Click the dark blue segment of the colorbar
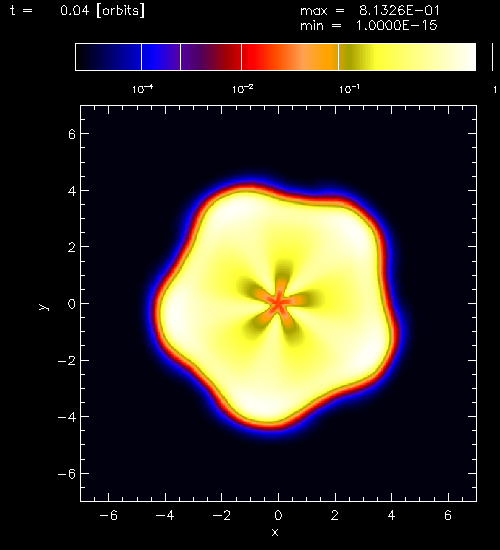The width and height of the screenshot is (500, 550). click(108, 57)
